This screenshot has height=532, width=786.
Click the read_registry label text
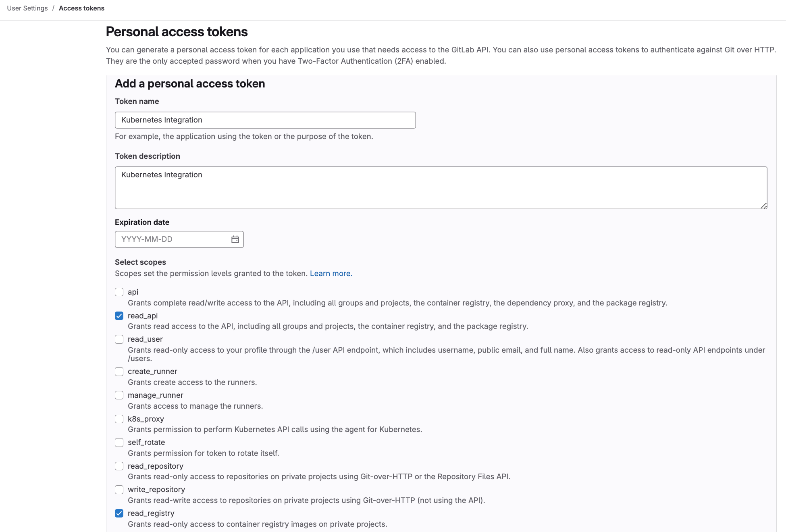(x=151, y=513)
